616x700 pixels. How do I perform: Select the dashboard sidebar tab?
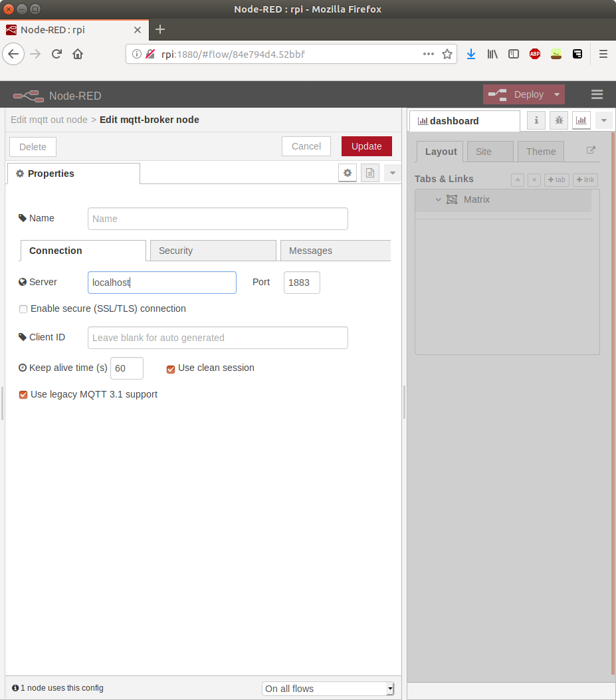tap(464, 121)
